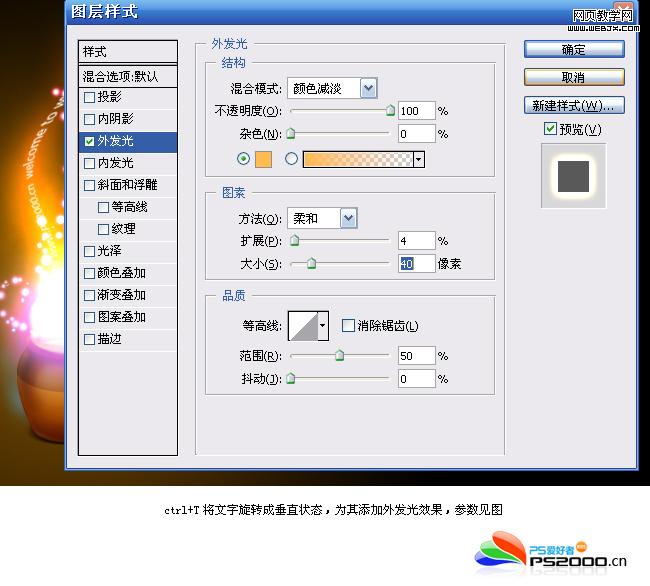Click the contour curve thumbnail in 品质
Image resolution: width=650 pixels, height=586 pixels.
pos(303,326)
